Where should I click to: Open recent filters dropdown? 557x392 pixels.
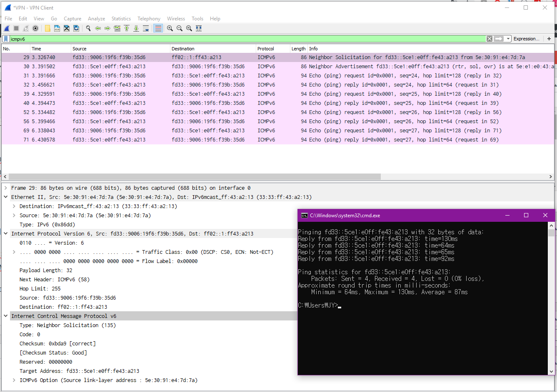coord(508,39)
